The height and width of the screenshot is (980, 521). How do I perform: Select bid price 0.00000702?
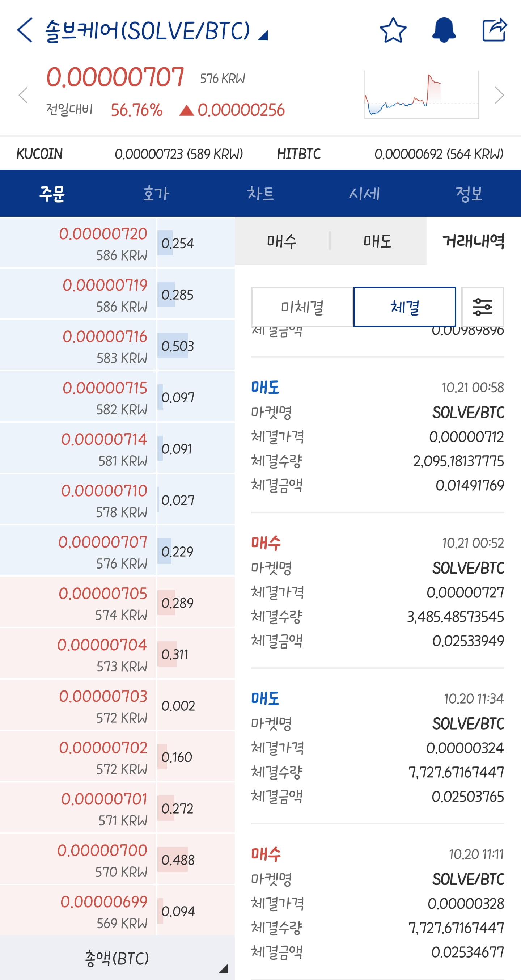coord(78,756)
